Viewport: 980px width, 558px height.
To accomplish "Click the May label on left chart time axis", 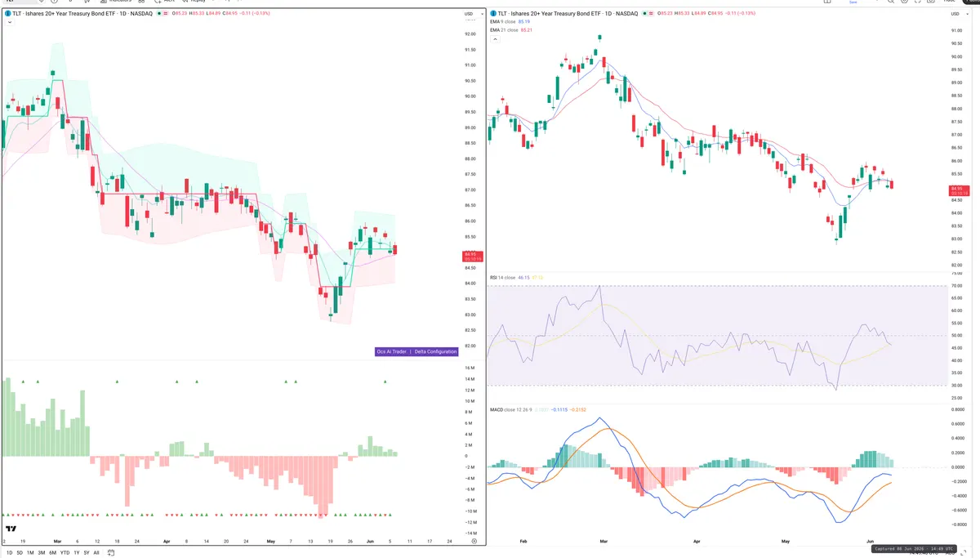I will (x=271, y=541).
